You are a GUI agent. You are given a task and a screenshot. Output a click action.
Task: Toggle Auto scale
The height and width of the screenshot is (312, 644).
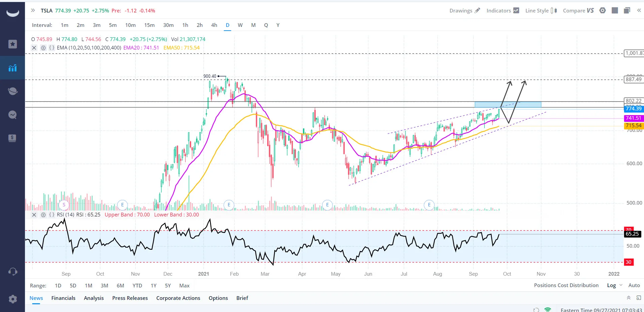(634, 285)
